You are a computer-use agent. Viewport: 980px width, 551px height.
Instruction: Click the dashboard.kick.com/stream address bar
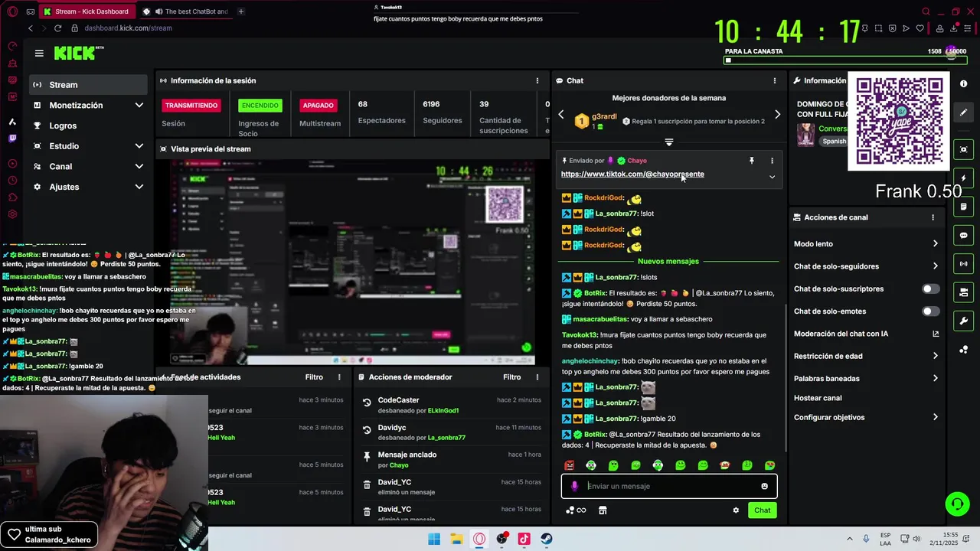coord(128,28)
